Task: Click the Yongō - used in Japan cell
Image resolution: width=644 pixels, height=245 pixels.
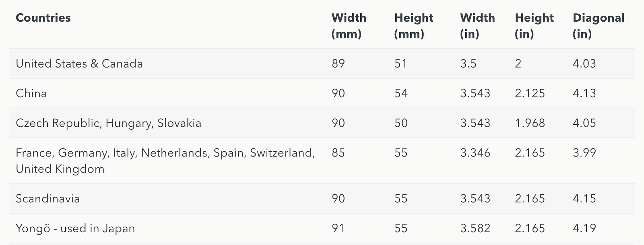Action: click(x=75, y=229)
